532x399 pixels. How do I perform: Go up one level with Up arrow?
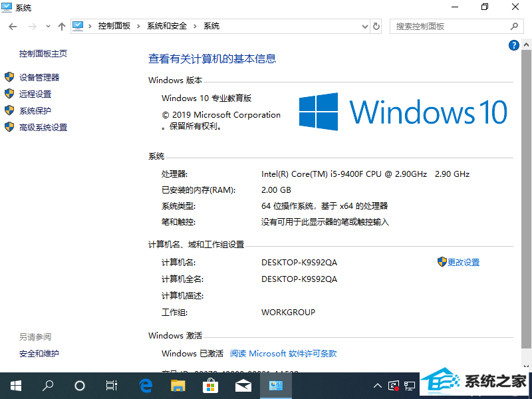(61, 27)
